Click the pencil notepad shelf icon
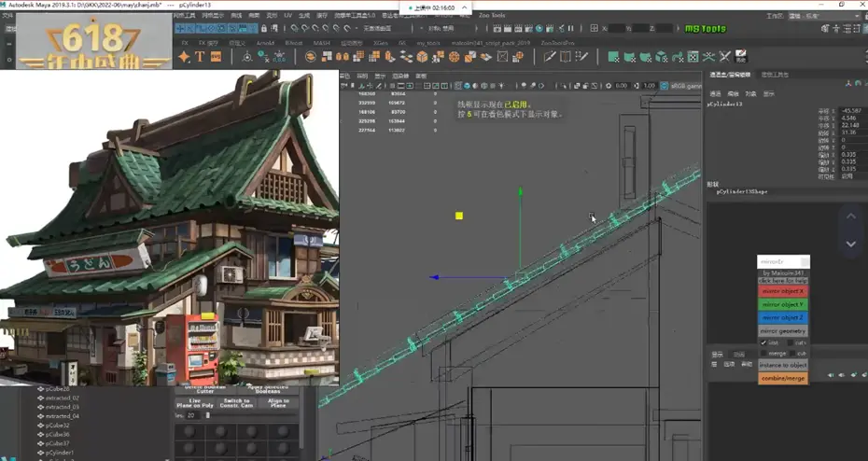This screenshot has width=868, height=461. (x=740, y=56)
